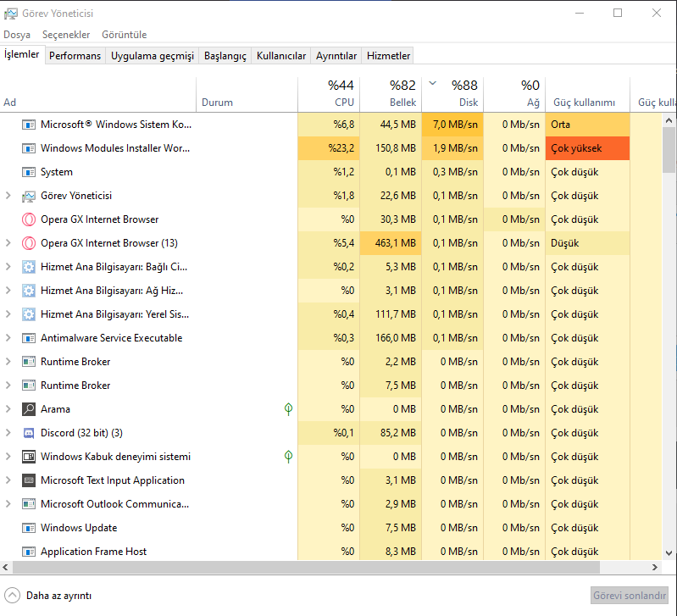
Task: Click the horizontal scrollbar left arrow
Action: (x=6, y=567)
